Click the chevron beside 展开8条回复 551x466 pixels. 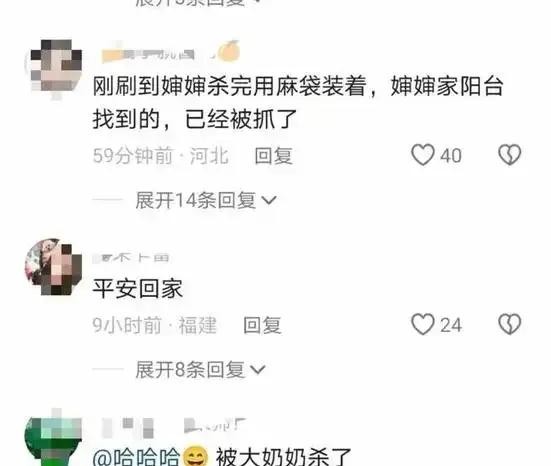(x=258, y=370)
